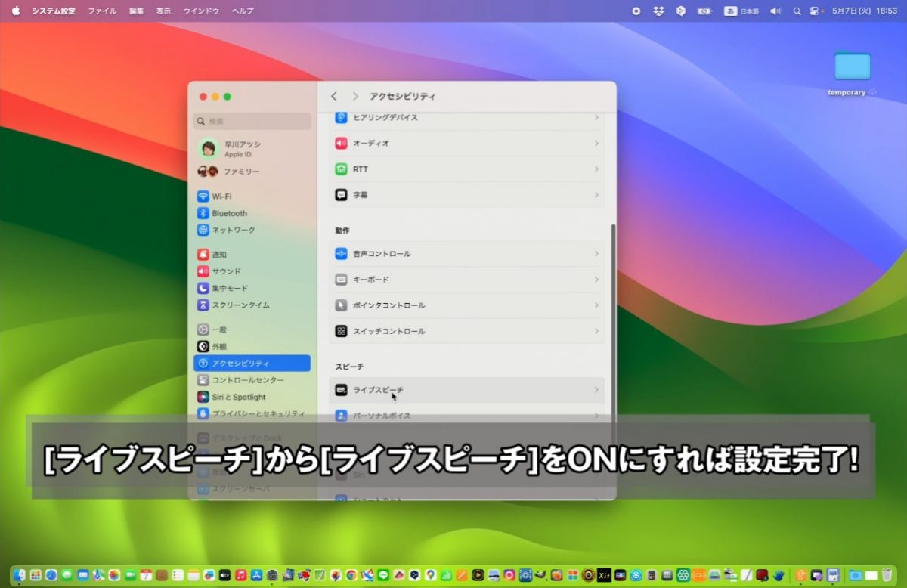Viewport: 907px width, 588px height.
Task: Switch the 日本語 input source menu
Action: (741, 11)
